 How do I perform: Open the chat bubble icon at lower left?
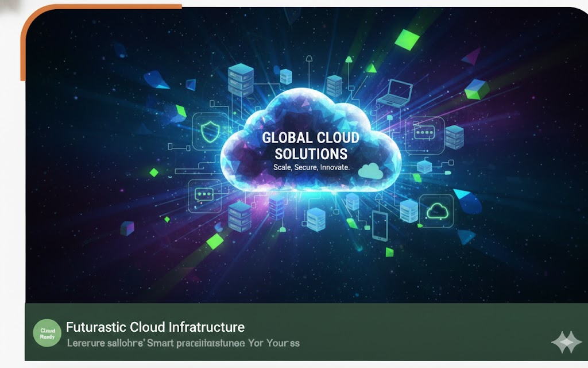point(204,194)
